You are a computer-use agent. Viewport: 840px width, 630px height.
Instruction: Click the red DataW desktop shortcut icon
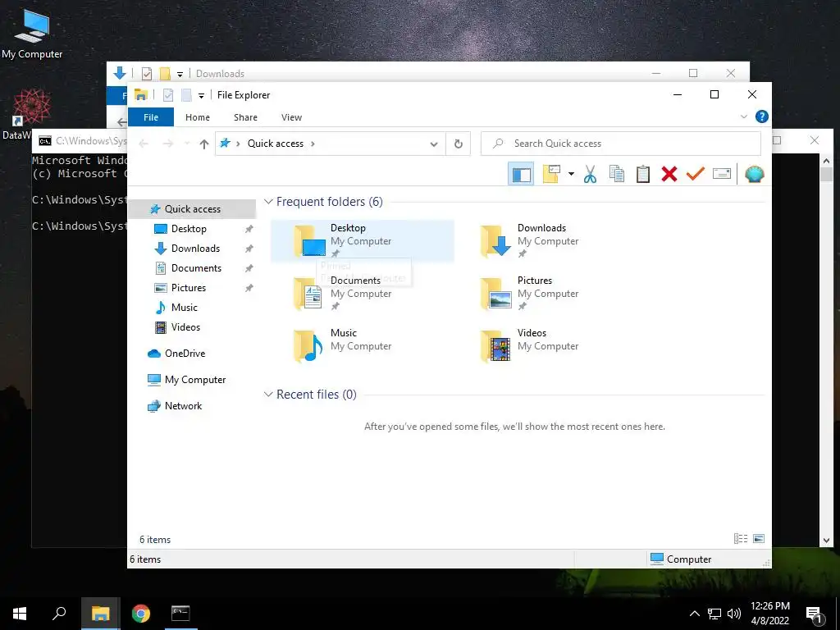[x=31, y=106]
